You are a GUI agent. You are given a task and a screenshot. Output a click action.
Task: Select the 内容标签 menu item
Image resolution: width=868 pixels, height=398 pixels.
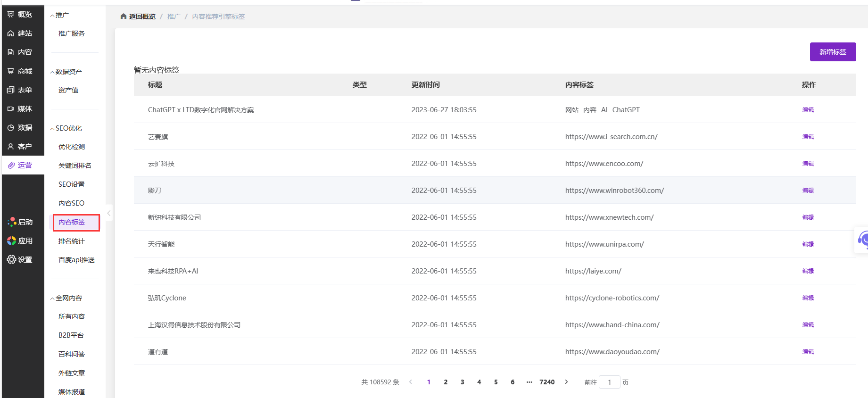point(72,222)
